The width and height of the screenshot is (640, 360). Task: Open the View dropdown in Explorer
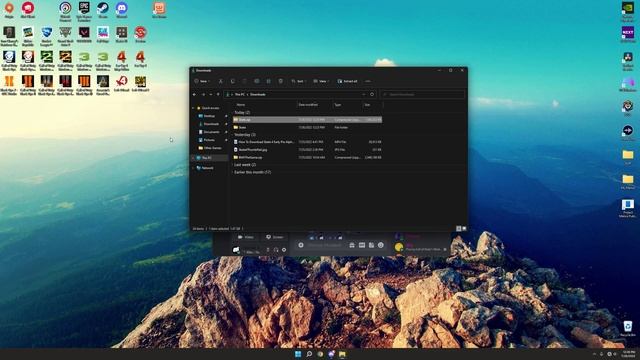point(321,81)
